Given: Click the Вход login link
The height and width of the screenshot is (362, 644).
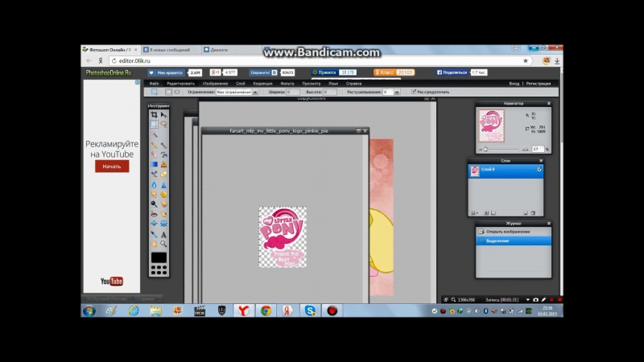Looking at the screenshot, I should coord(514,84).
